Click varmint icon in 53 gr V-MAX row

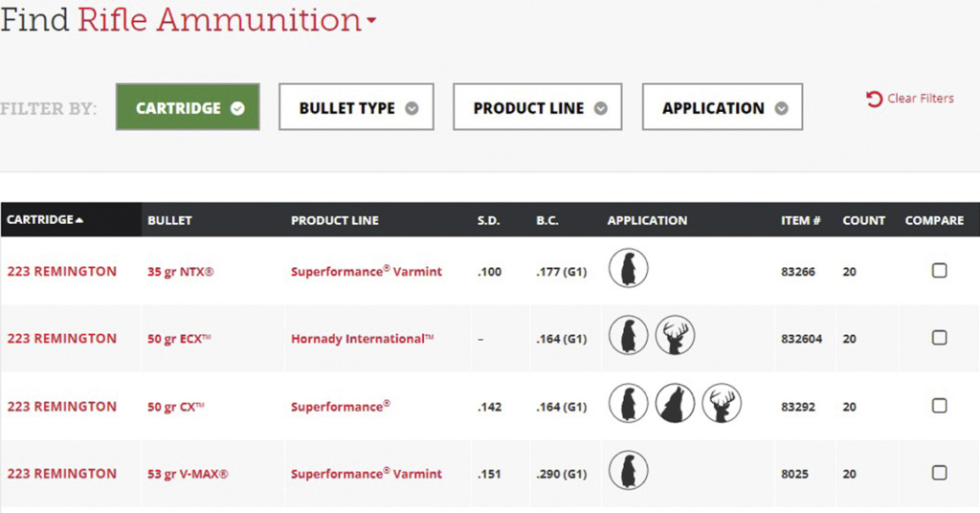coord(628,472)
